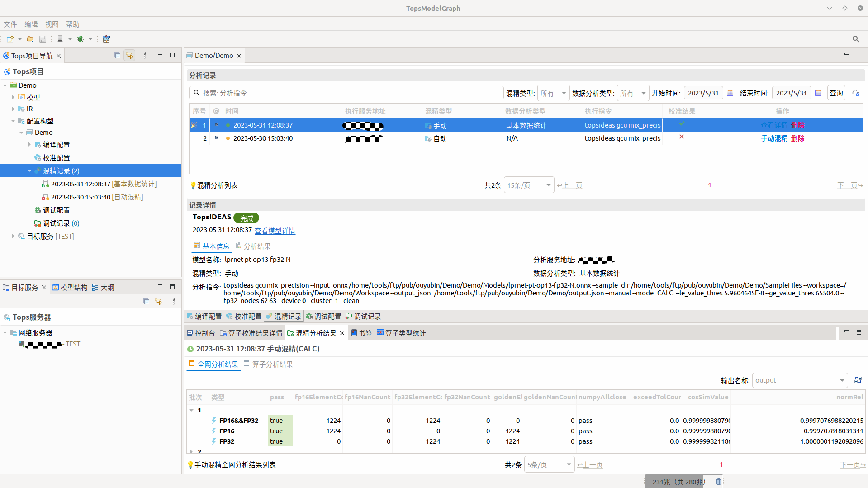Screen dimensions: 868x488
Task: Click the green debug bug toolbar icon
Action: click(81, 39)
